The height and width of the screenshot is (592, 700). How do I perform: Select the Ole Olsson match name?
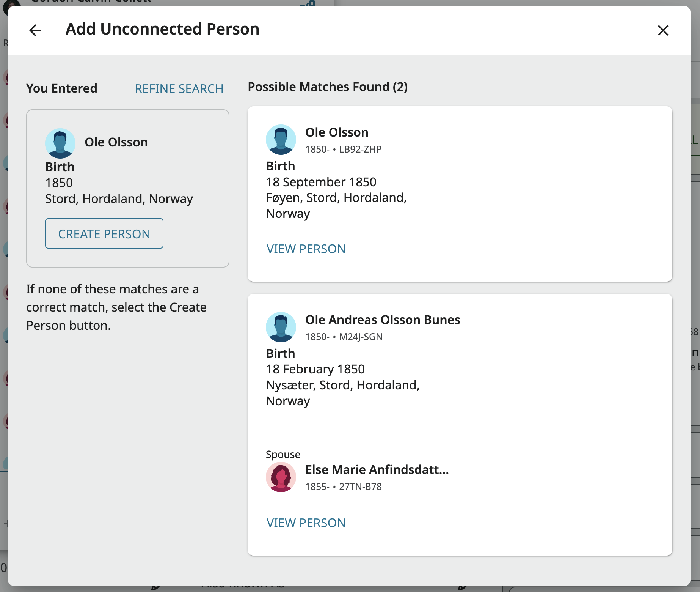[x=337, y=132]
